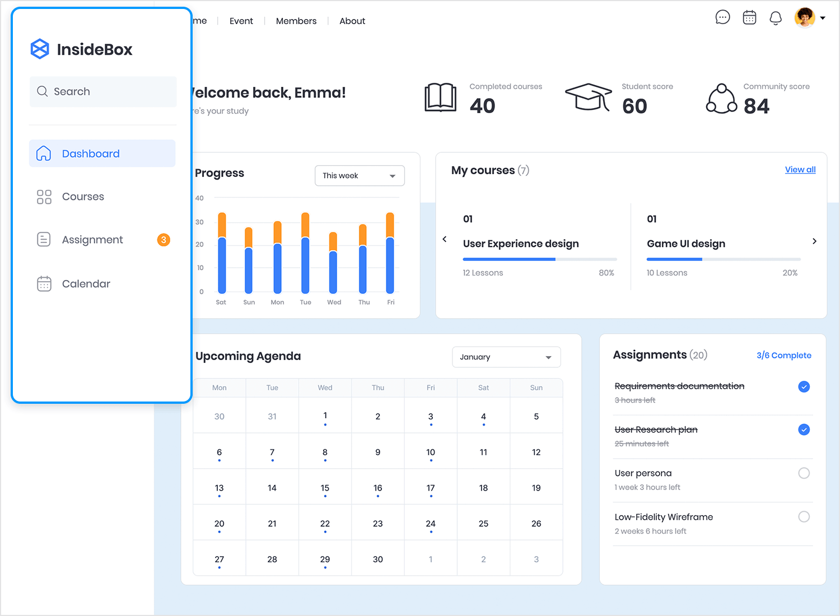Click the completed courses book icon
The height and width of the screenshot is (616, 840).
click(x=440, y=97)
